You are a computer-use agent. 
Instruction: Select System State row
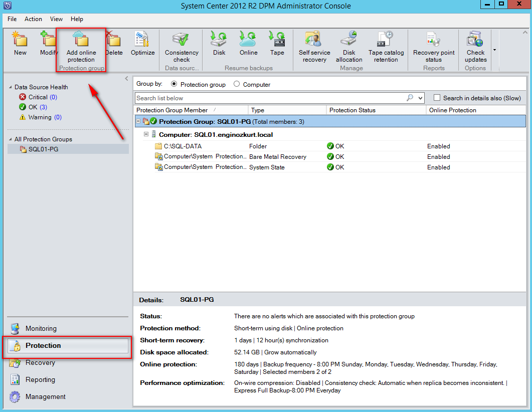coord(340,167)
